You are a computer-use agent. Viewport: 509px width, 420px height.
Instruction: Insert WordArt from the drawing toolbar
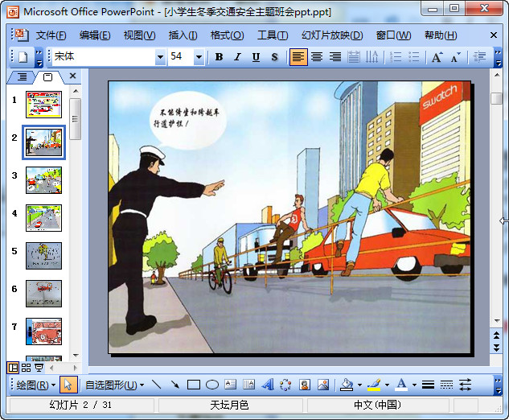tap(267, 385)
